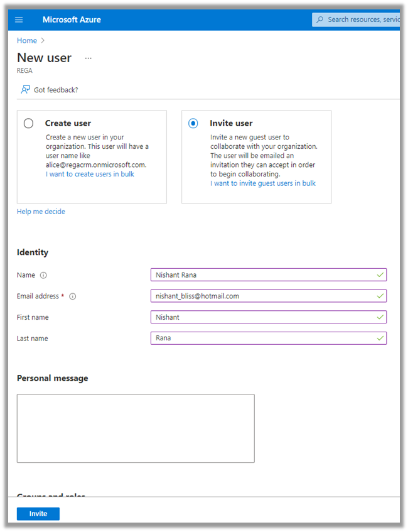Open 'I want to create users in bulk'

[x=90, y=174]
